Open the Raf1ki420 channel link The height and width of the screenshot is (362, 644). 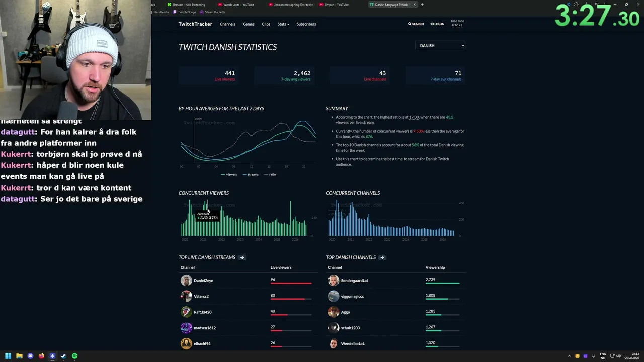coord(203,312)
